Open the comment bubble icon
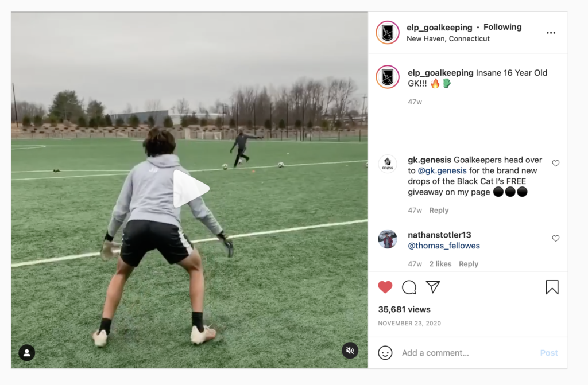Image resolution: width=588 pixels, height=385 pixels. [409, 287]
